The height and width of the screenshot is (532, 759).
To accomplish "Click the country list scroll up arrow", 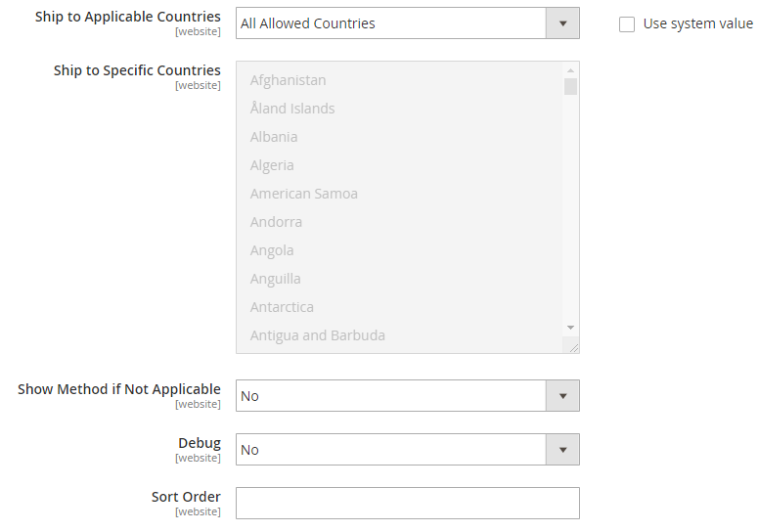I will click(570, 70).
